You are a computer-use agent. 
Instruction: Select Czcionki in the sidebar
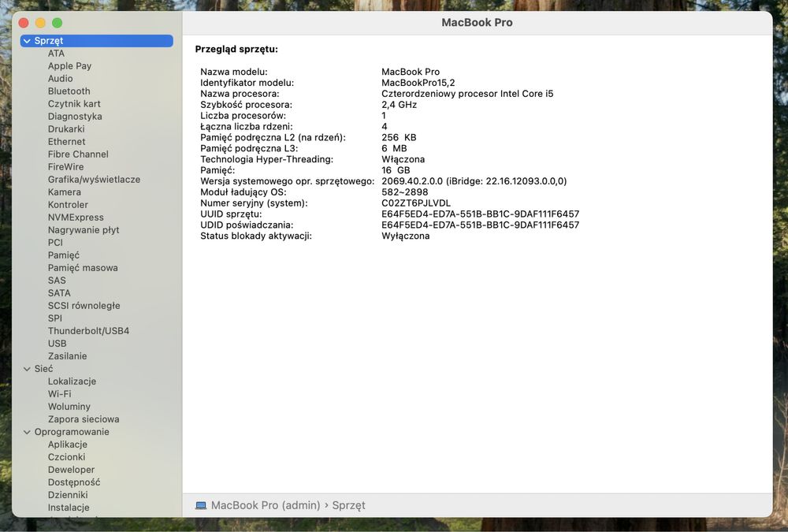pyautogui.click(x=66, y=457)
